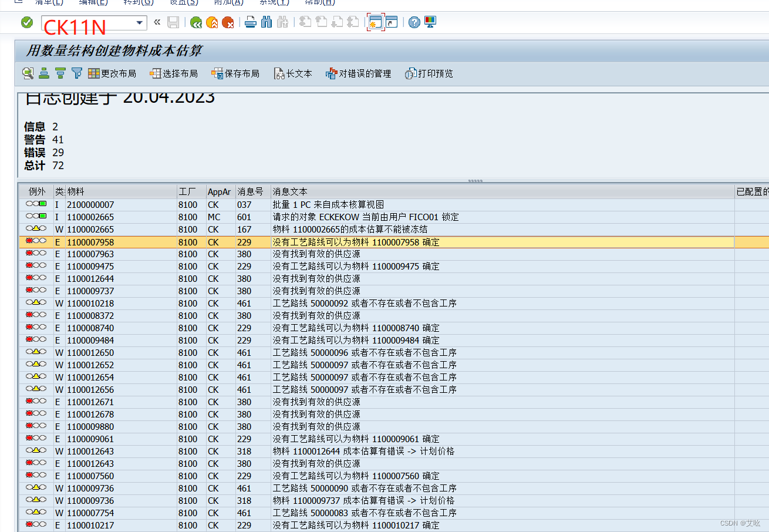
Task: Open the 系统(Y) menu
Action: (274, 2)
